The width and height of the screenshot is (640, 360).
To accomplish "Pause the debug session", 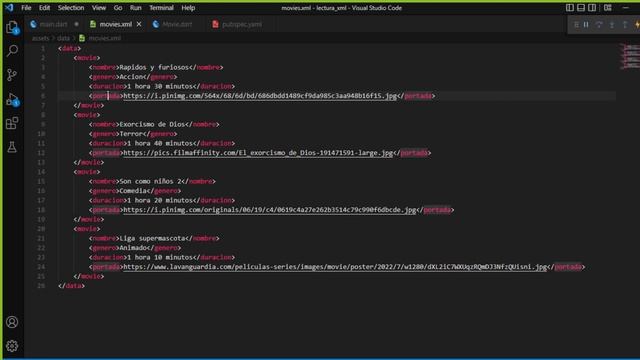I will pyautogui.click(x=586, y=25).
